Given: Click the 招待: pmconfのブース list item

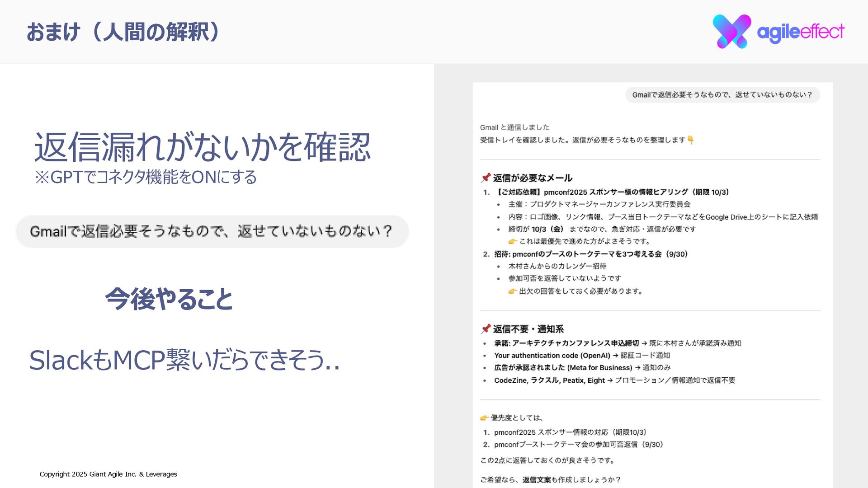Looking at the screenshot, I should [590, 254].
